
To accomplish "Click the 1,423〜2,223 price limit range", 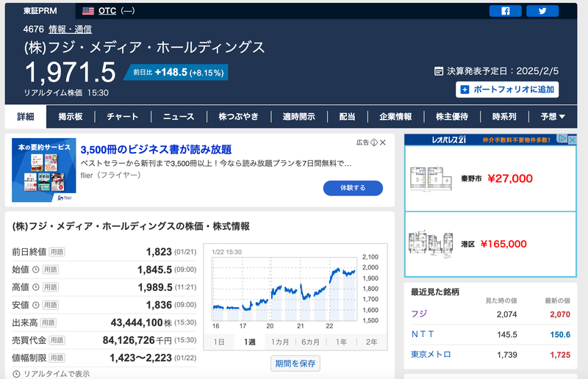I will tap(140, 358).
